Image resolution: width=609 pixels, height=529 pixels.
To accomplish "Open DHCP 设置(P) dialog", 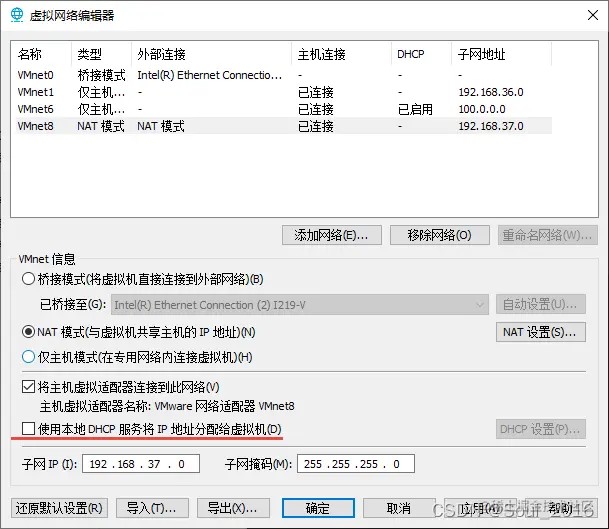I will click(x=541, y=429).
